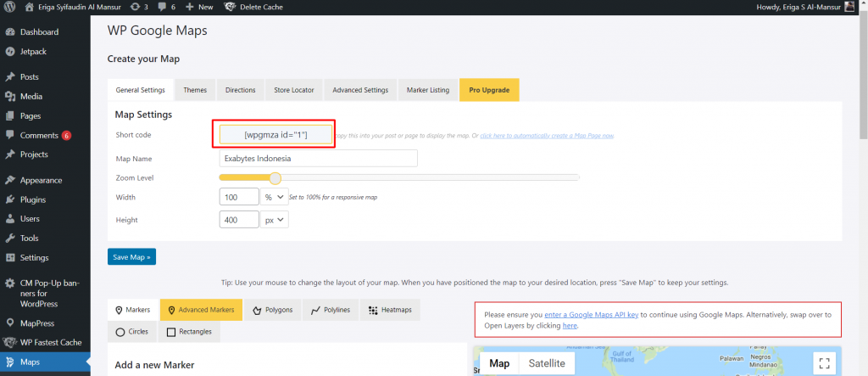Screen dimensions: 868x376
Task: Click the New plus icon
Action: point(190,7)
